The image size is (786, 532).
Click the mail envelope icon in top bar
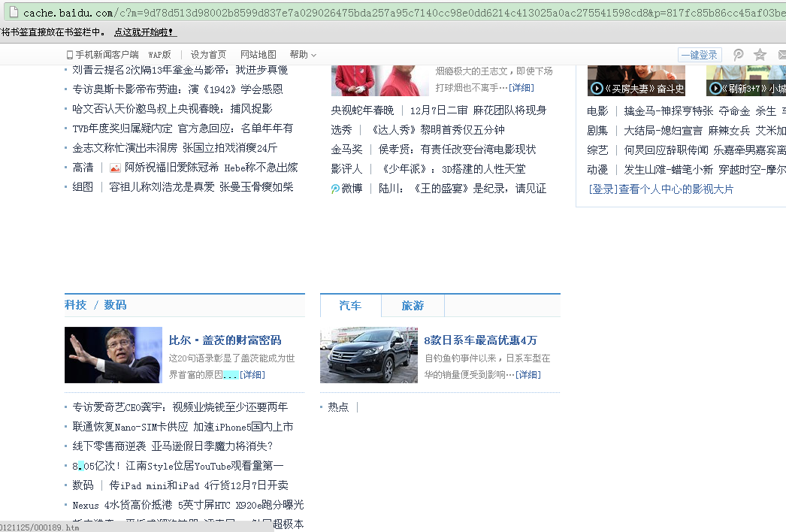click(x=781, y=55)
